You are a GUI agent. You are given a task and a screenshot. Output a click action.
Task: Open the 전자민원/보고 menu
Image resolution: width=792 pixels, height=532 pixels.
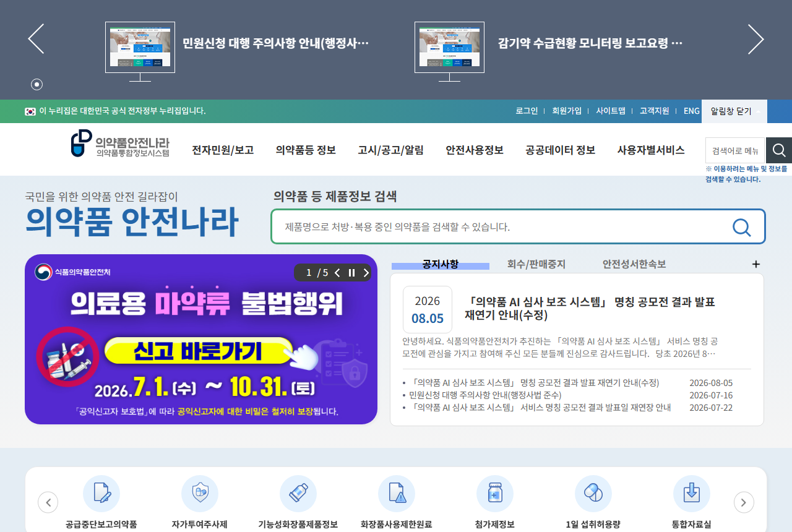pos(223,150)
